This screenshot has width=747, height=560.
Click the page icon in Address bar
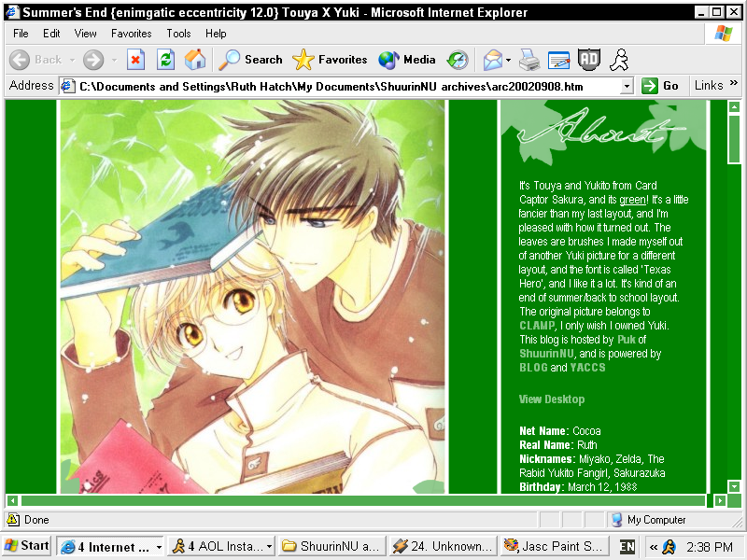tap(67, 86)
